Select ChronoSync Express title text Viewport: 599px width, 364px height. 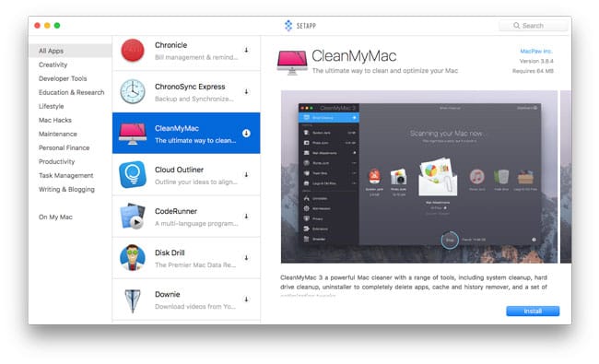click(x=190, y=87)
